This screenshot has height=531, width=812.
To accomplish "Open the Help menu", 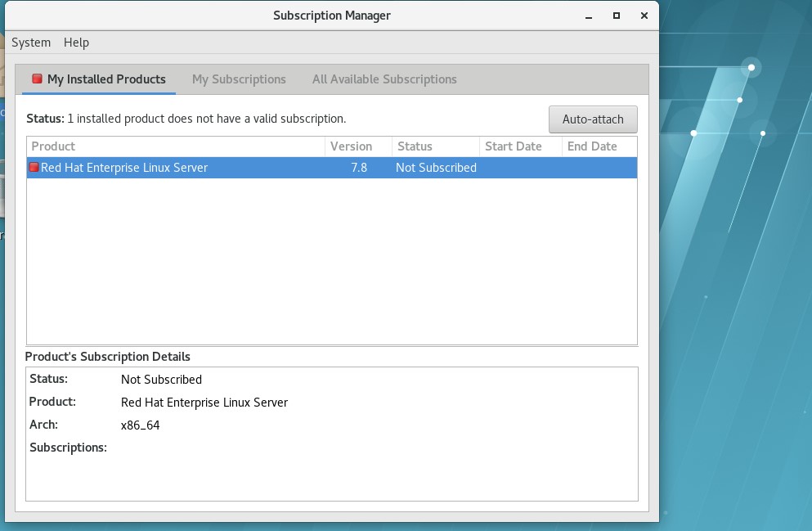I will [76, 43].
